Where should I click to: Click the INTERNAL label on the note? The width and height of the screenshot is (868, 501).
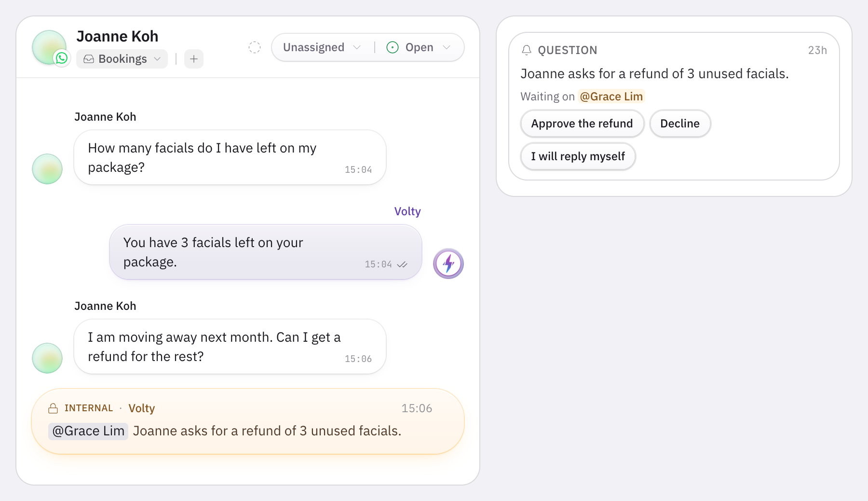coord(89,408)
